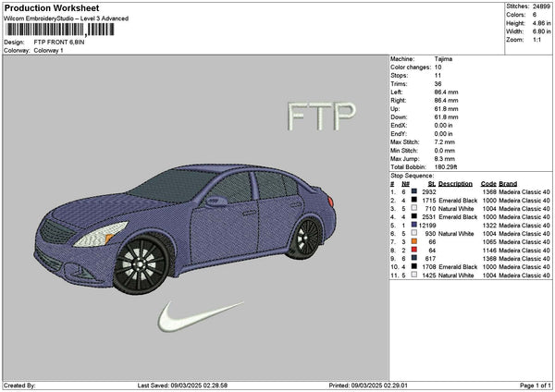Click the 'Page 1 of 1' footer text

point(536,386)
